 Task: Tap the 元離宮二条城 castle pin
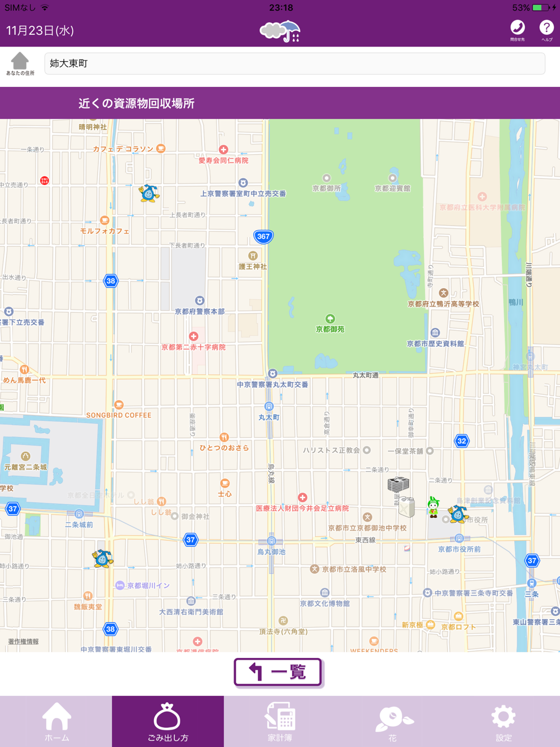coord(25,456)
